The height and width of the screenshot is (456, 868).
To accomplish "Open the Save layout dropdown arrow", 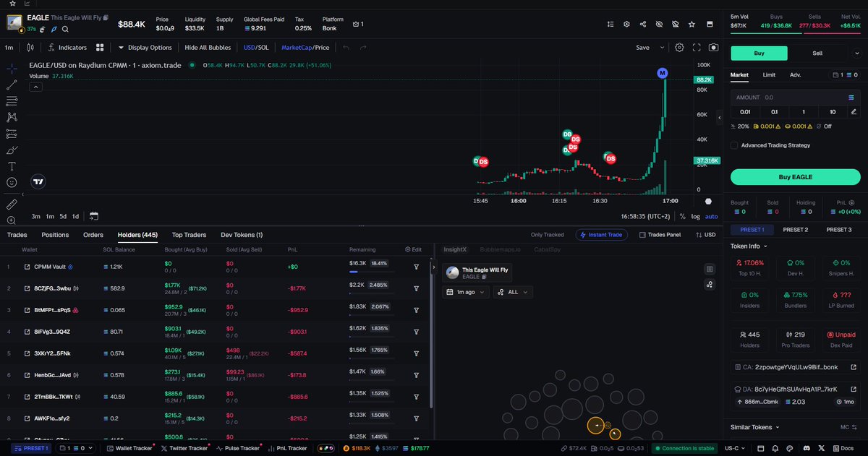I will click(662, 48).
